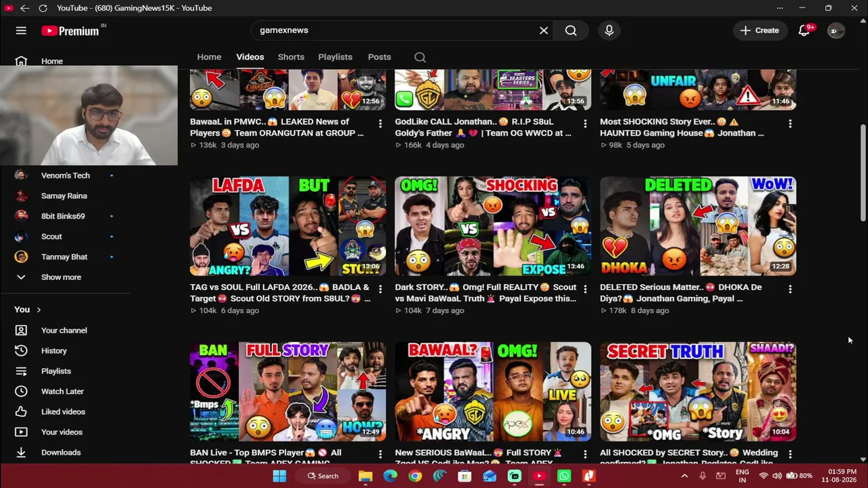Image resolution: width=868 pixels, height=488 pixels.
Task: Play TAG vs SOUL Full LAFDA thumbnail
Action: [288, 226]
